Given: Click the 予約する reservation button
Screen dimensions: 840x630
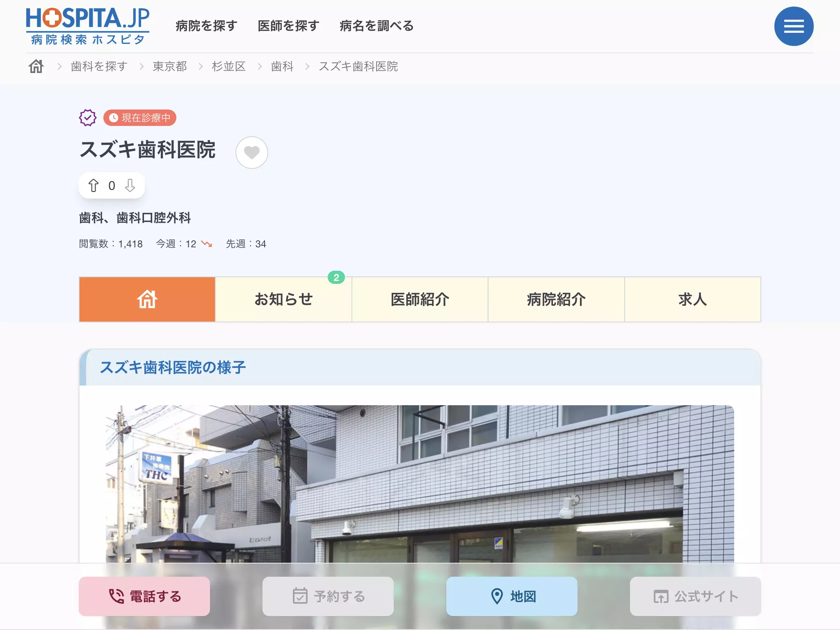Looking at the screenshot, I should (x=328, y=596).
